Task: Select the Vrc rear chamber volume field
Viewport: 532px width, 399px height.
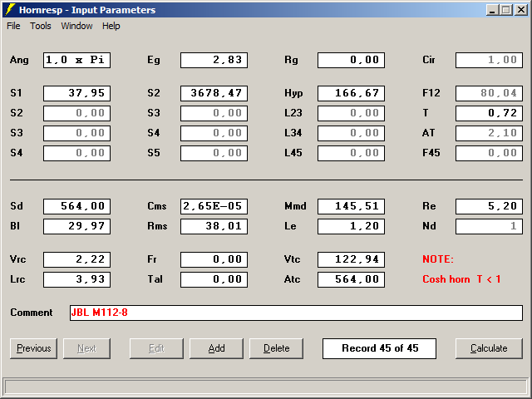Action: (76, 259)
